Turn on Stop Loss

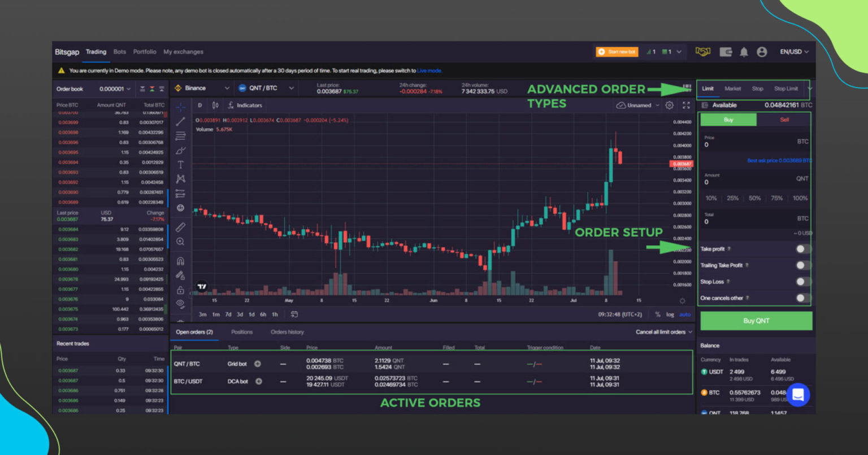point(800,281)
